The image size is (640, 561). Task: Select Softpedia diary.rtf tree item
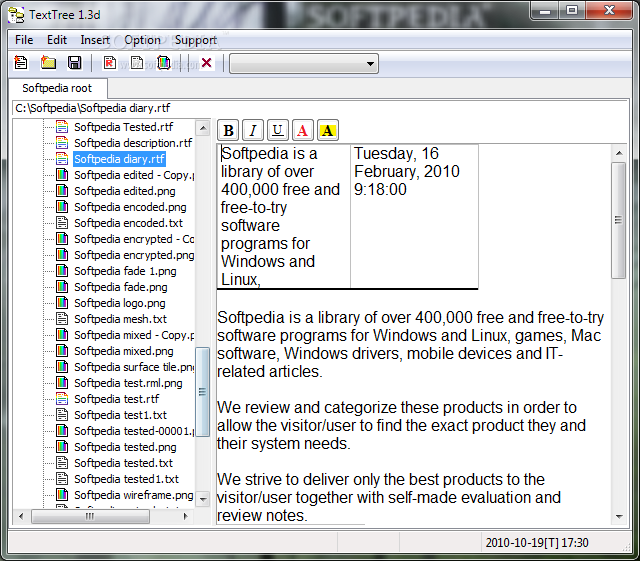click(120, 159)
